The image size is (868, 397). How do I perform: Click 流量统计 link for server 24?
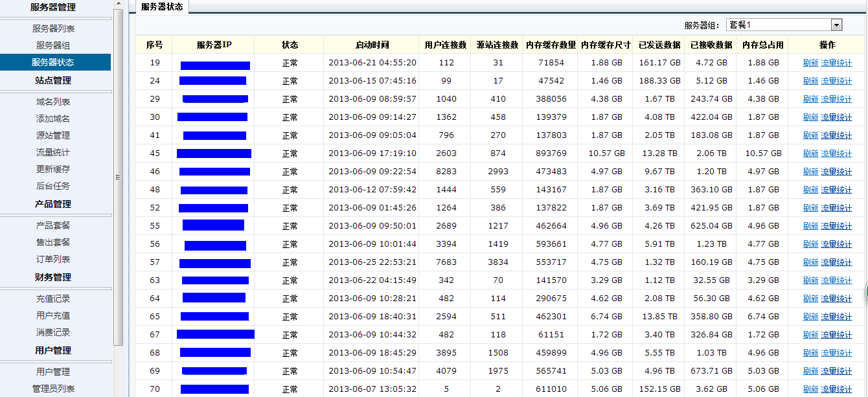pos(836,81)
